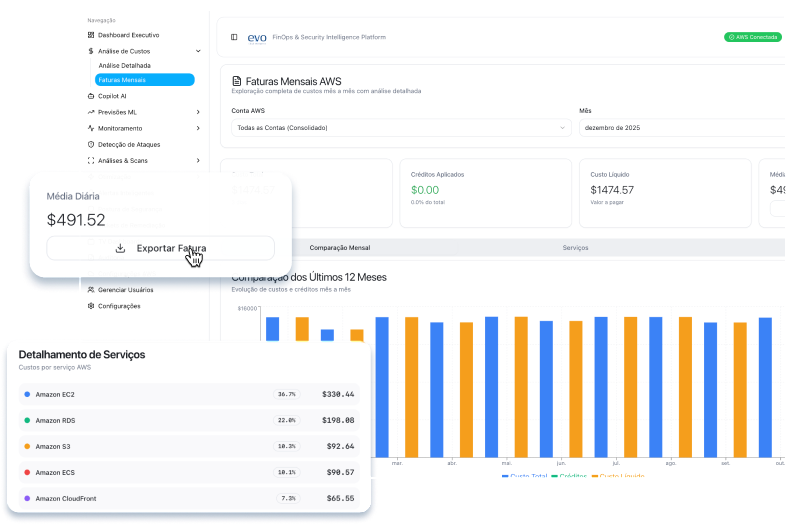The image size is (787, 530).
Task: Expand the Monitoramento submenu
Action: [x=198, y=128]
